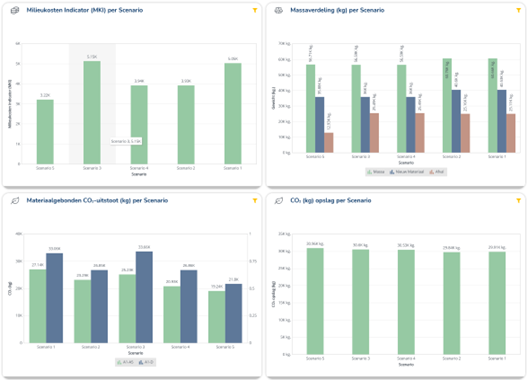528x380 pixels.
Task: Click the '27.14K' value label in CO₂-uitstoot chart
Action: 38,265
